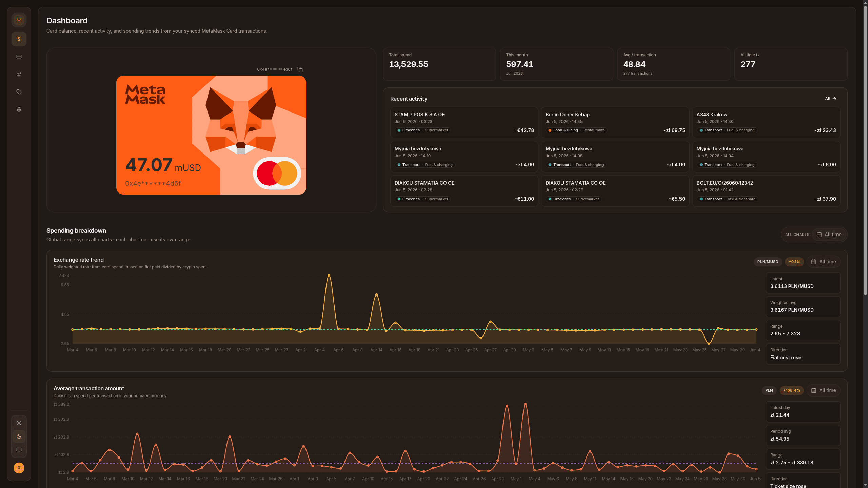The height and width of the screenshot is (488, 868).
Task: Click the orange user avatar in sidebar
Action: [x=19, y=468]
